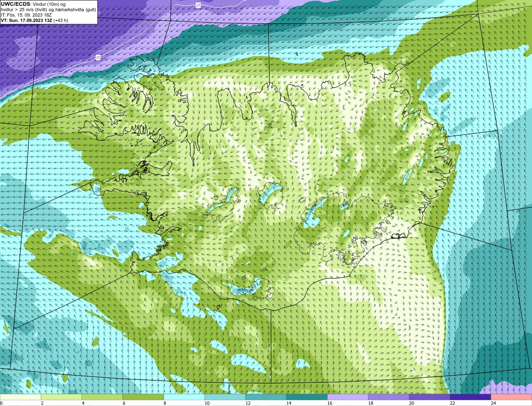Click the "Vindur (10m) og" caption text
532x406 pixels.
pos(49,4)
